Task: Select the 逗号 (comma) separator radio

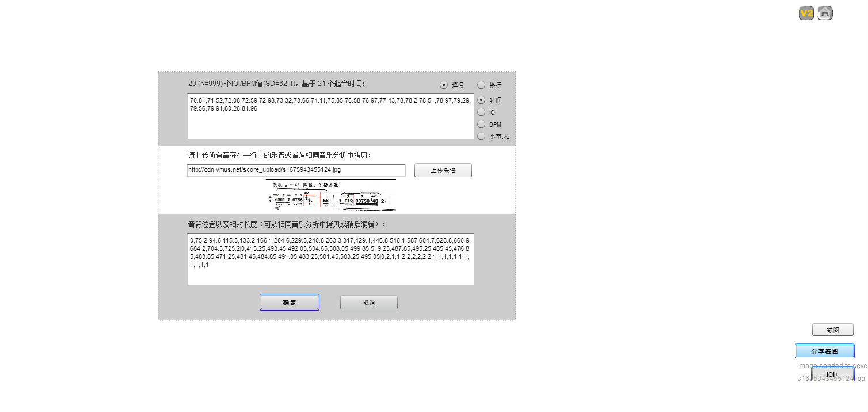Action: pos(444,85)
